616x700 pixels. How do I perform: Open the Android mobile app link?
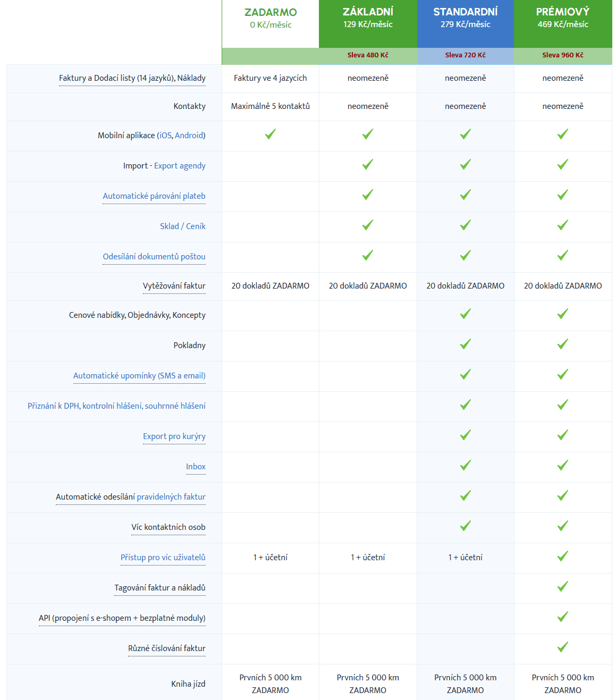tap(189, 136)
